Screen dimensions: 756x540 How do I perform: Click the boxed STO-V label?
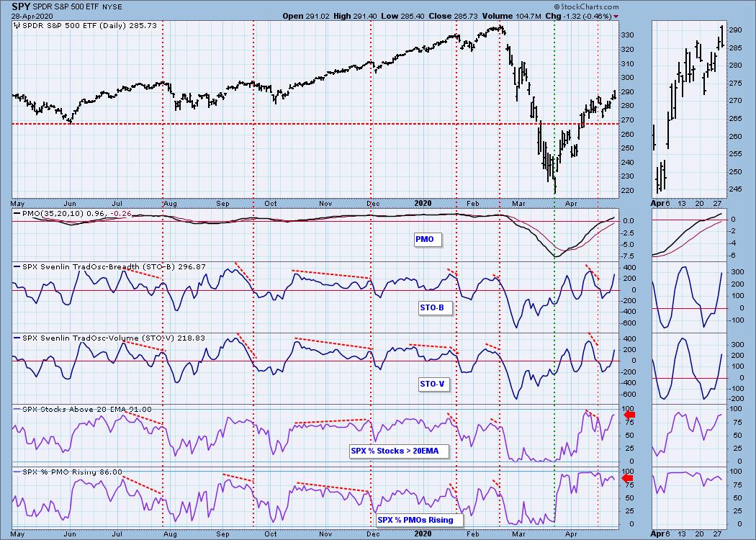pos(436,384)
